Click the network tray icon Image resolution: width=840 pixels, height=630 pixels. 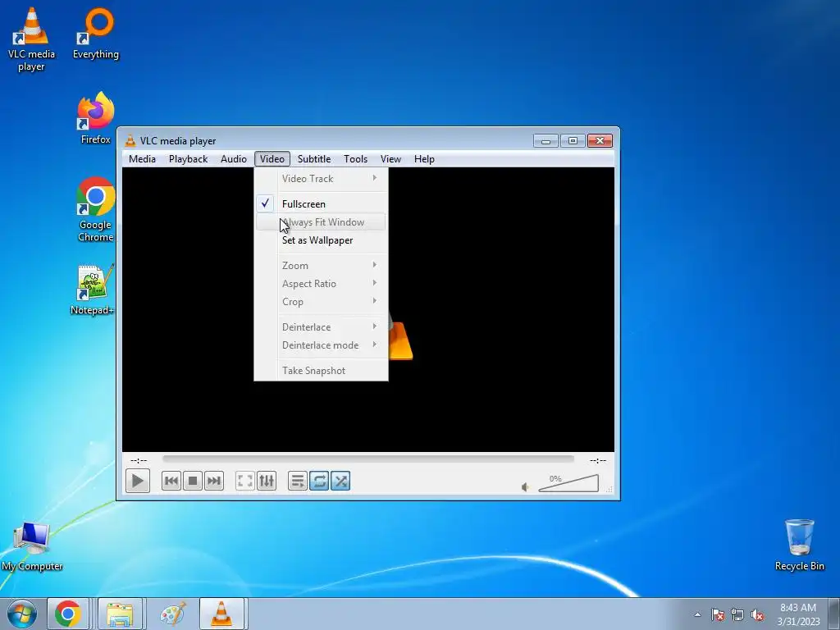[737, 614]
